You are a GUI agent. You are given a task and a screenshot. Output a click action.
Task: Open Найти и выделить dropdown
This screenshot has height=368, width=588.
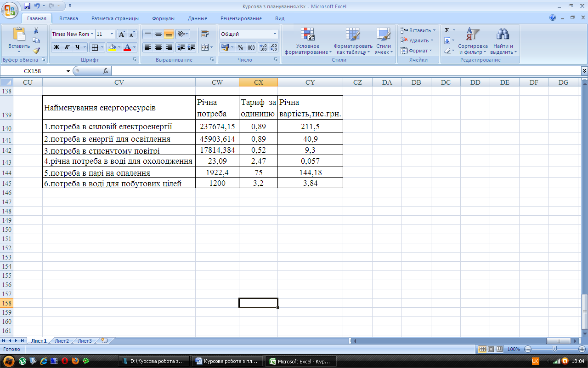tap(503, 41)
